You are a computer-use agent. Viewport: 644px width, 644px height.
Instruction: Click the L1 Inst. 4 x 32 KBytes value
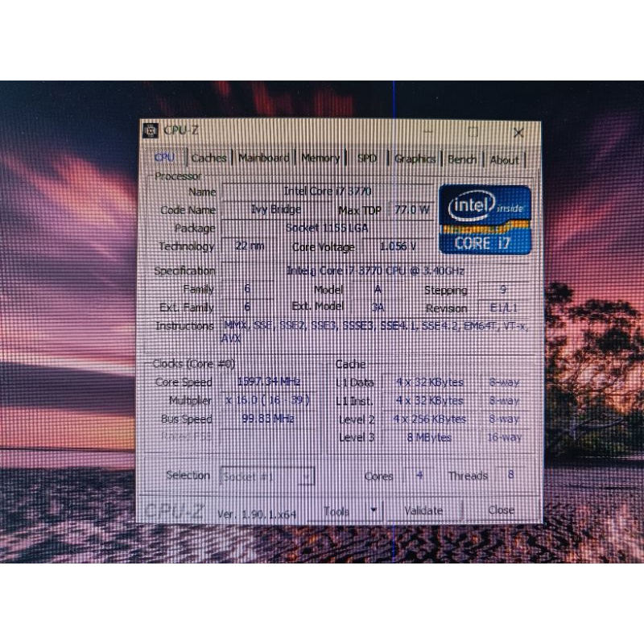pyautogui.click(x=430, y=400)
